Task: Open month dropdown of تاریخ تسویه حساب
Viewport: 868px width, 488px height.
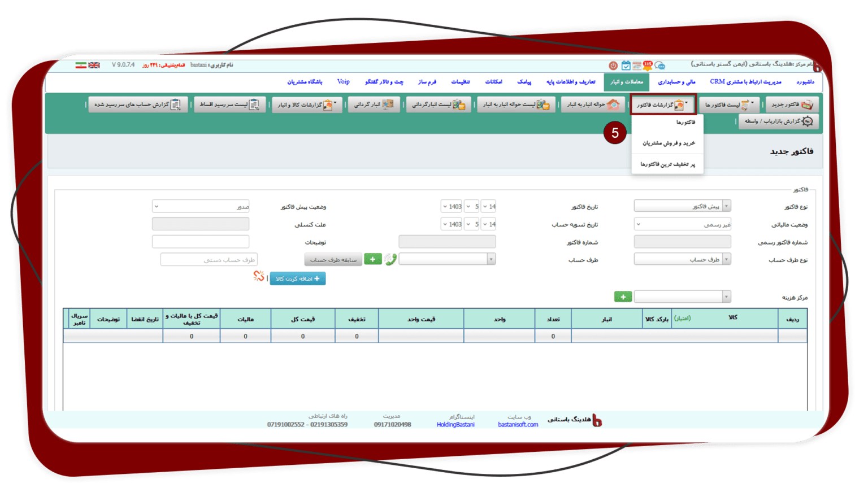Action: click(472, 224)
